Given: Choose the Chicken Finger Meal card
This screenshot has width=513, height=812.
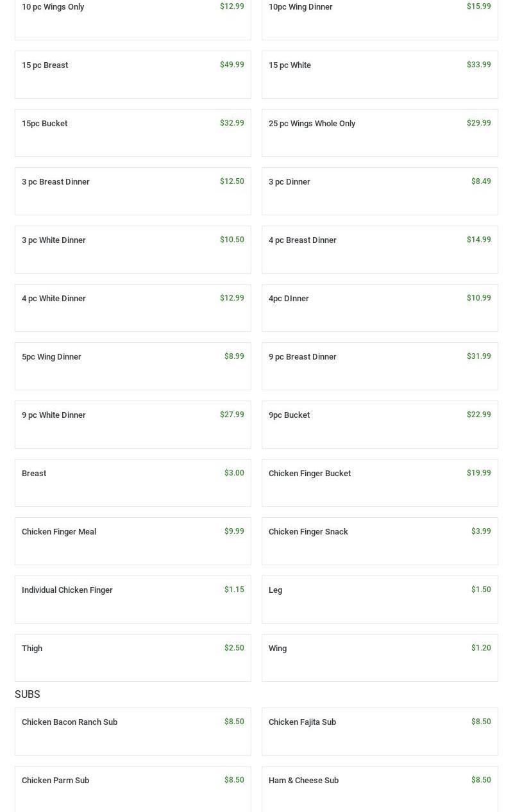Looking at the screenshot, I should 133,541.
